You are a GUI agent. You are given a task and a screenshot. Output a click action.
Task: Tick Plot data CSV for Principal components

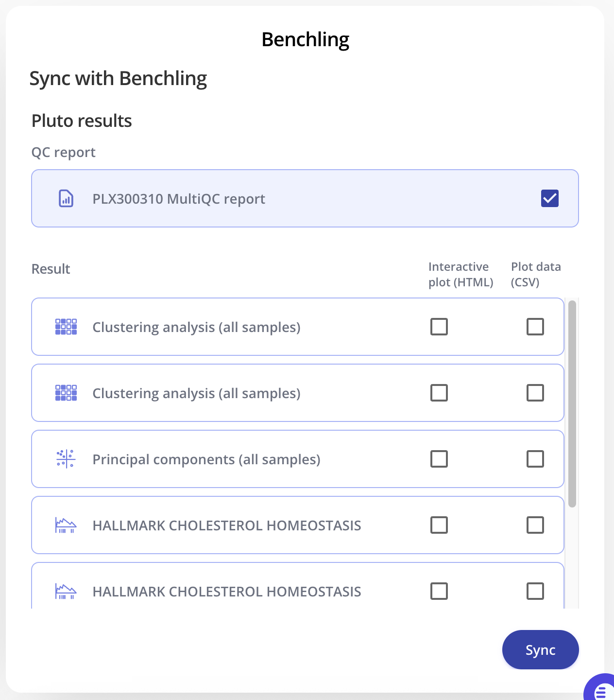pos(535,459)
